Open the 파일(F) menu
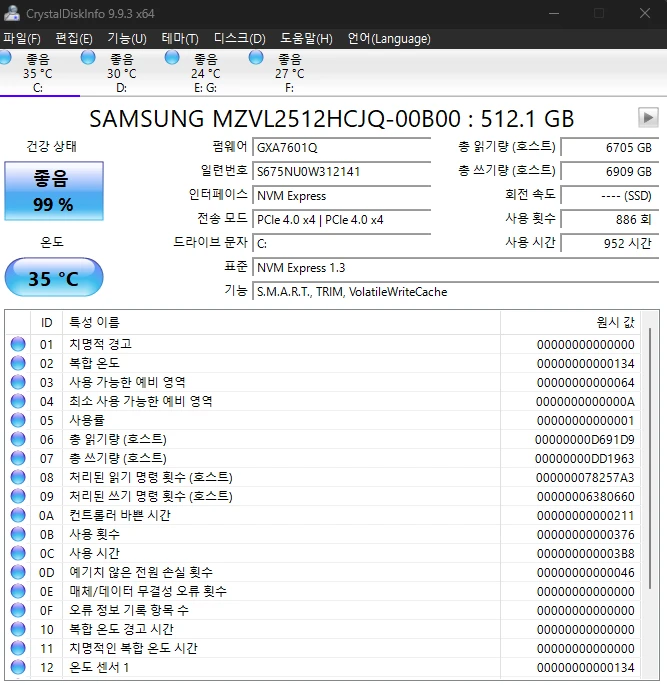Viewport: 667px width, 685px height. click(22, 39)
